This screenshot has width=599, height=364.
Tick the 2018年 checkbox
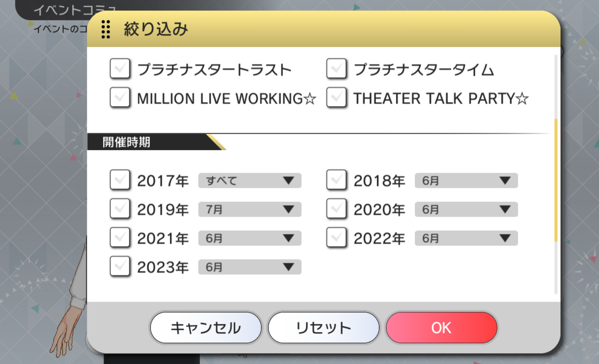coord(336,180)
